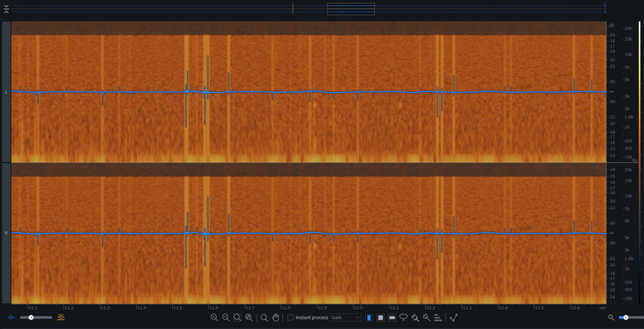Click the highlighted view window in the overview waveform
The image size is (644, 329).
(350, 8)
